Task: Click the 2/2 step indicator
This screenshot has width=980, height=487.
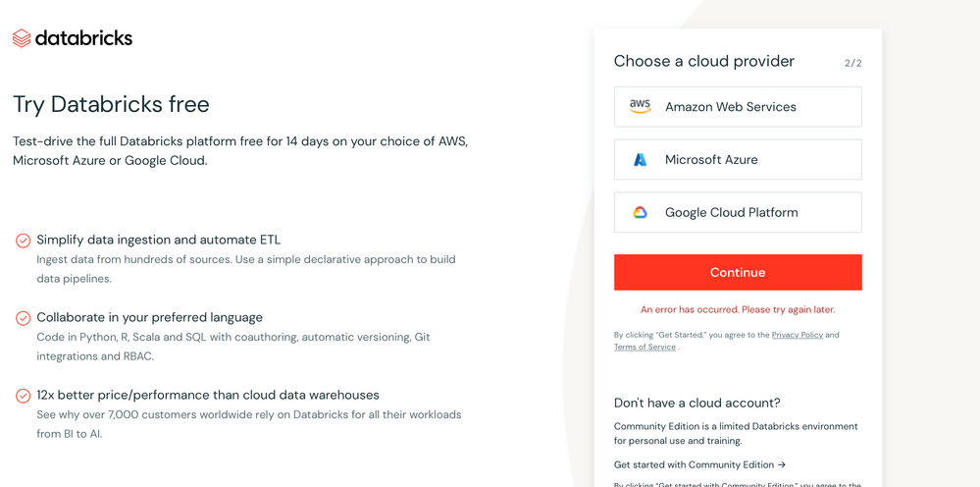Action: pyautogui.click(x=852, y=63)
